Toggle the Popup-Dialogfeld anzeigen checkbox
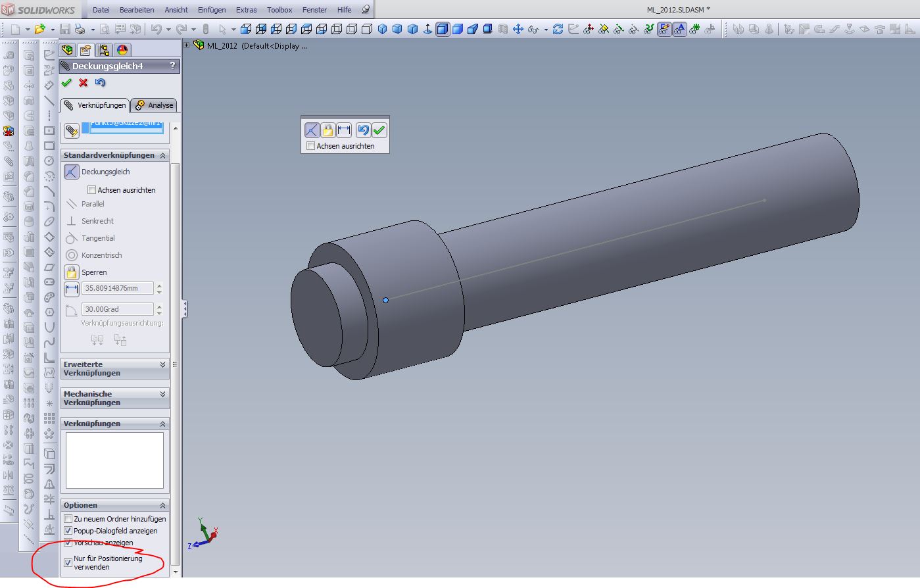Image resolution: width=920 pixels, height=588 pixels. (68, 531)
